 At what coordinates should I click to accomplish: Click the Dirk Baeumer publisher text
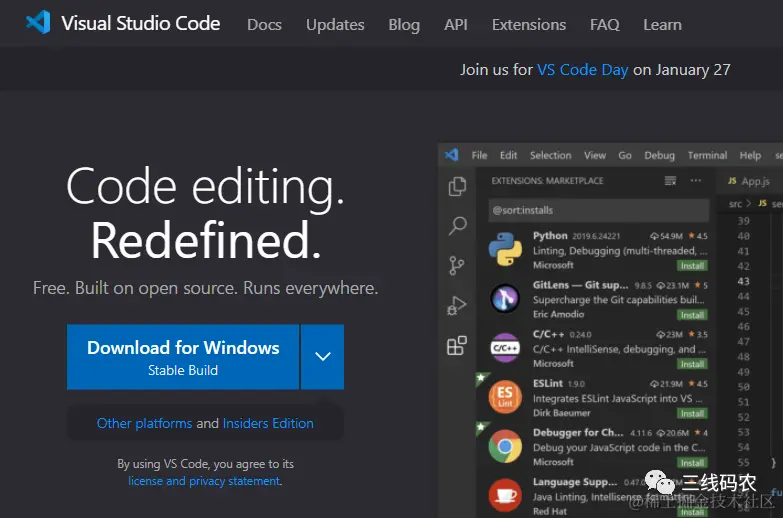click(561, 413)
